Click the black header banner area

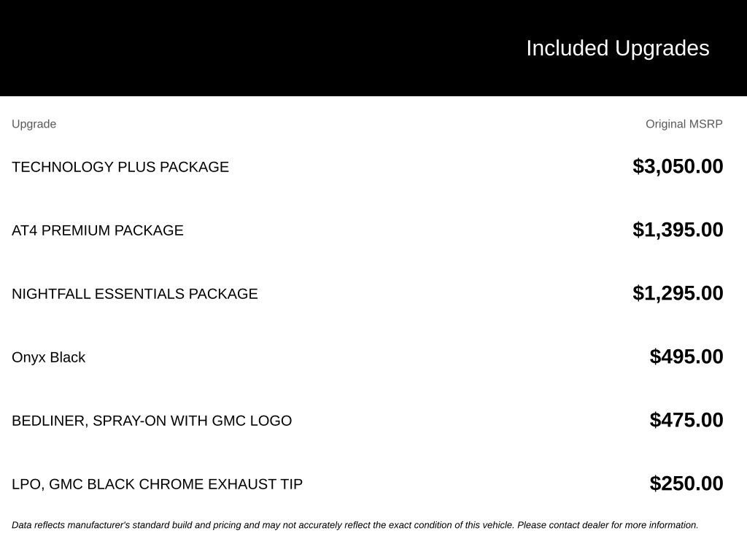coord(373,48)
